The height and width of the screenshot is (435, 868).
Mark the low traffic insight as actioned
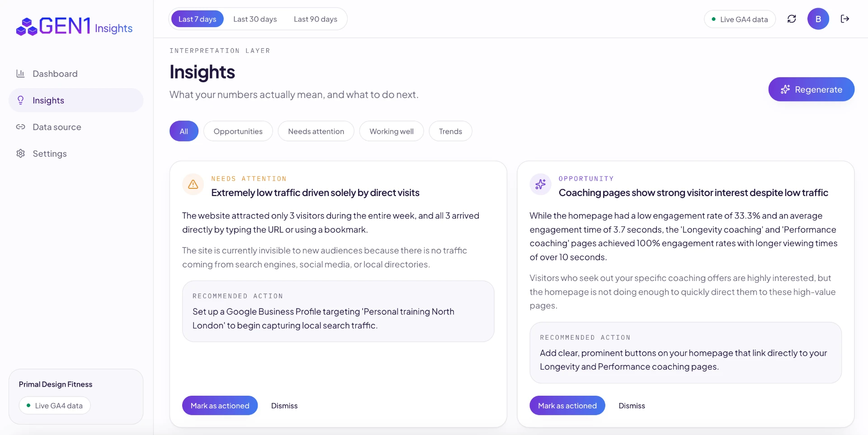220,406
